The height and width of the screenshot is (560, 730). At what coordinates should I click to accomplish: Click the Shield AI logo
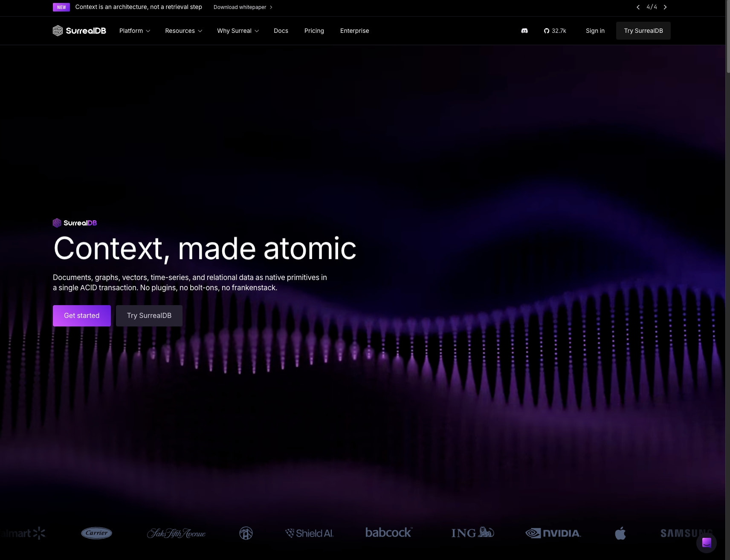click(x=309, y=533)
